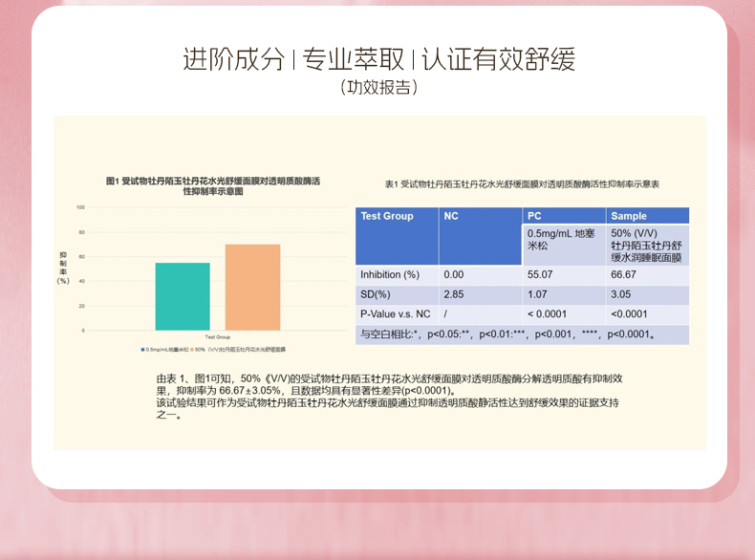Click the 进阶成分 heading text

[x=233, y=59]
